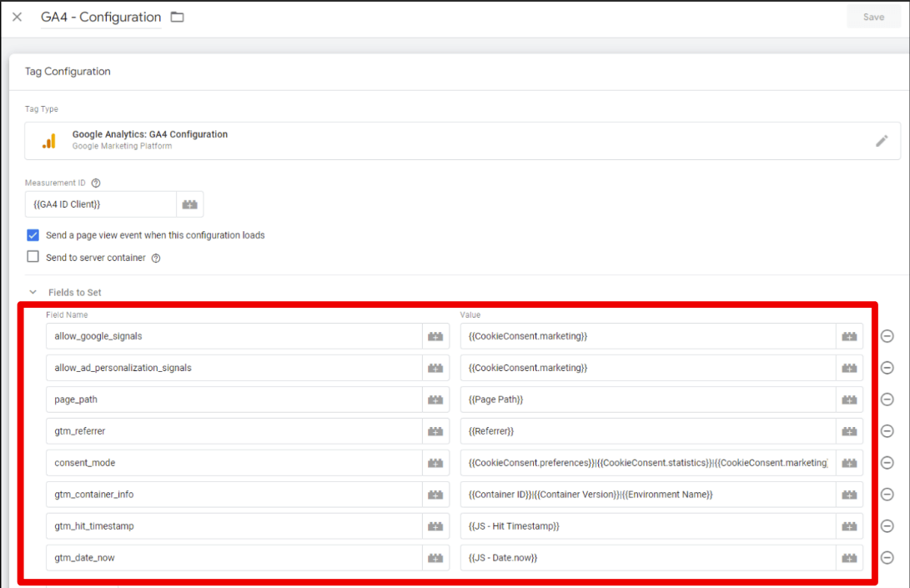Image resolution: width=910 pixels, height=588 pixels.
Task: Edit the {{JS - Hit Timestamp}} value
Action: (648, 526)
